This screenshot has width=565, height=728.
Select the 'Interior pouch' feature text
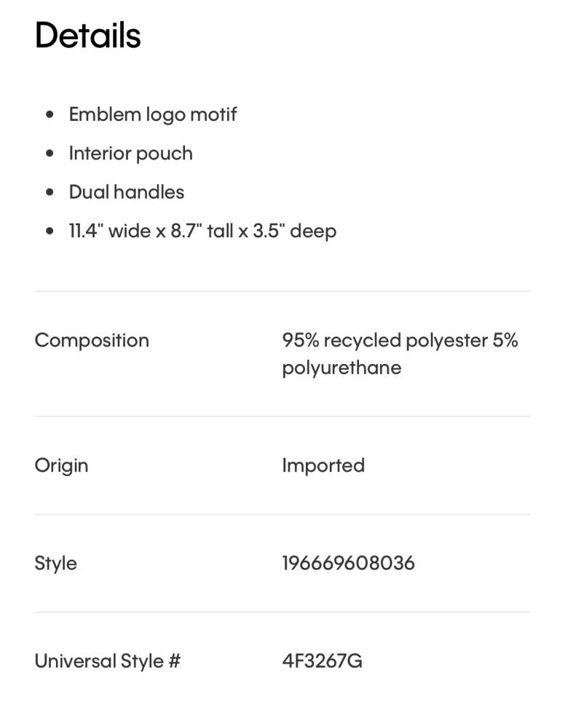click(131, 154)
